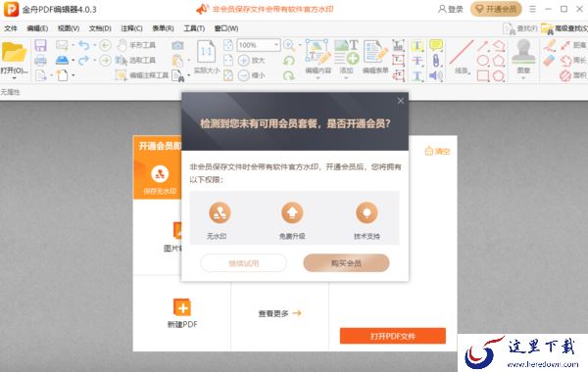
Task: Open the Window (窗口) menu
Action: click(226, 28)
